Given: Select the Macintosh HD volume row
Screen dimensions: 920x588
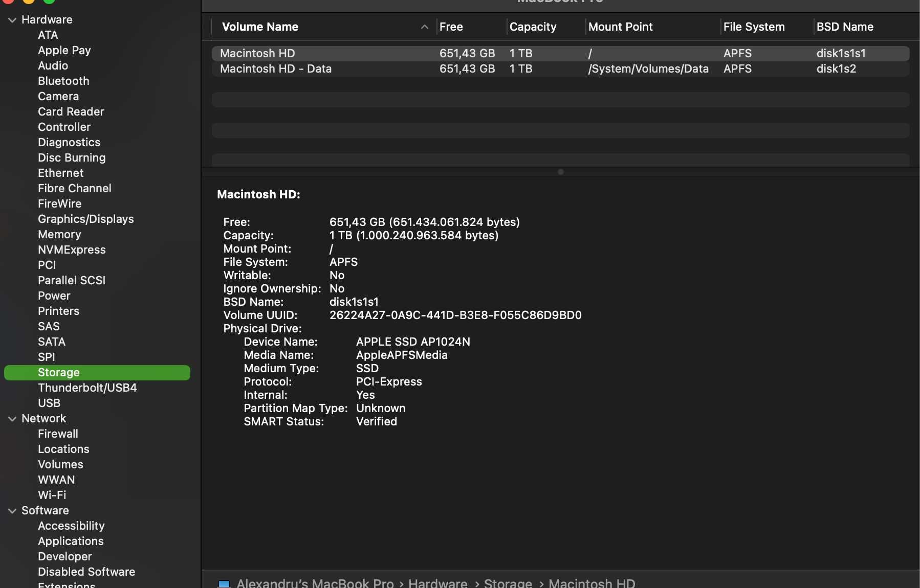Looking at the screenshot, I should coord(560,53).
